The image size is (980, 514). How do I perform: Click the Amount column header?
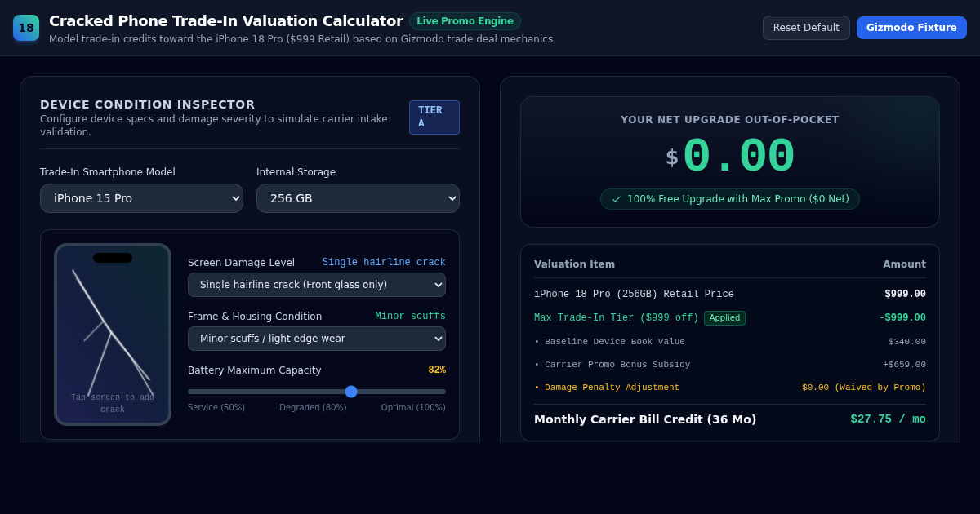point(904,264)
